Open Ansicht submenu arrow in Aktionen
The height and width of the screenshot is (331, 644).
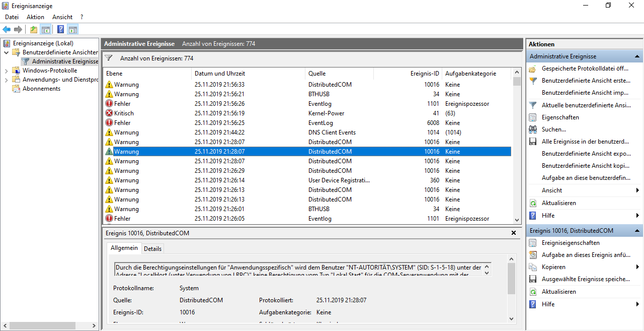pyautogui.click(x=637, y=190)
